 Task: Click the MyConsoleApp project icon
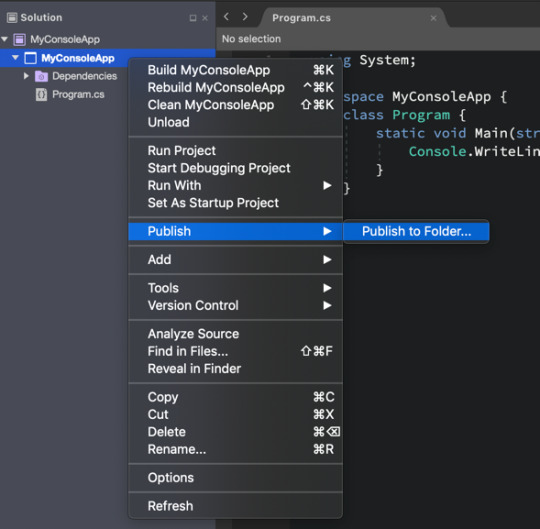point(30,58)
